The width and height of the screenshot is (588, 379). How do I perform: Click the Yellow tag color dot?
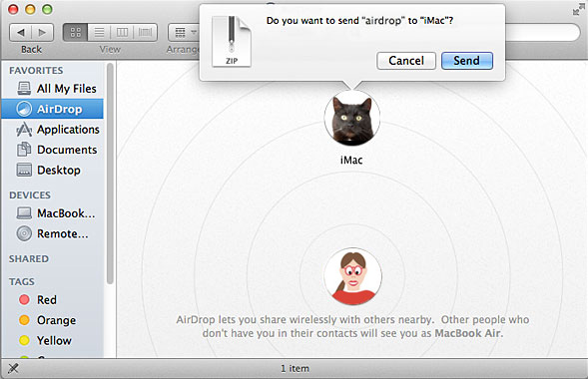(24, 340)
